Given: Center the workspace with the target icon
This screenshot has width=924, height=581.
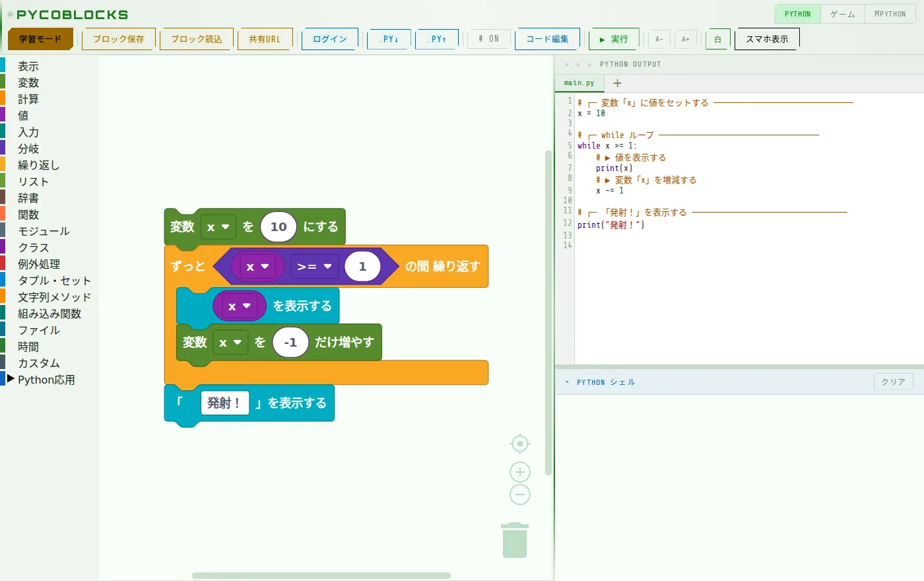Looking at the screenshot, I should tap(520, 444).
